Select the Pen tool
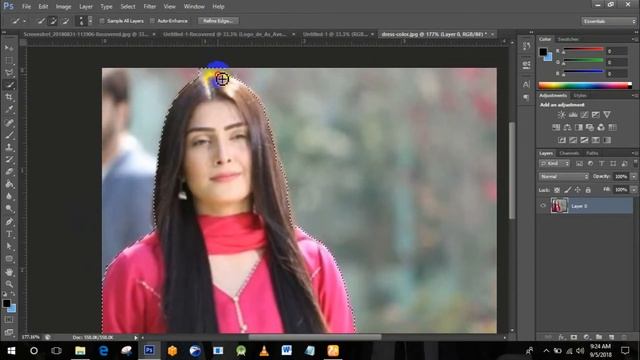Image resolution: width=640 pixels, height=360 pixels. 9,222
